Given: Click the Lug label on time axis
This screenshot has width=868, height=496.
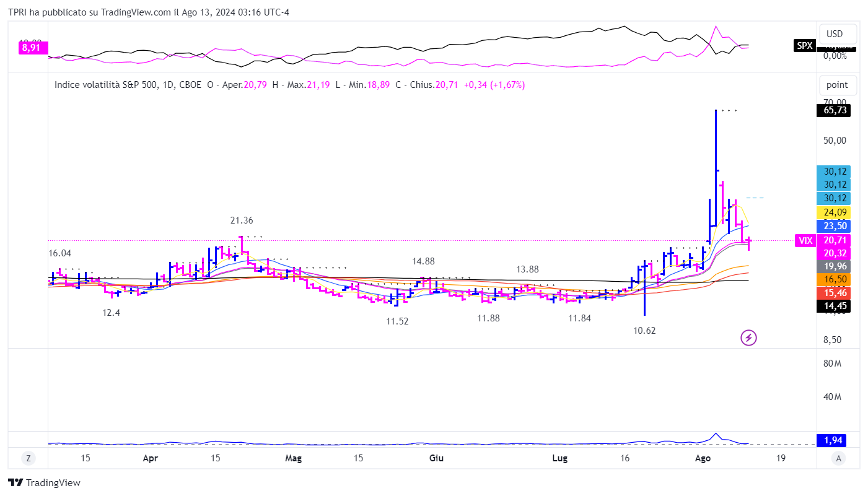Looking at the screenshot, I should [559, 459].
